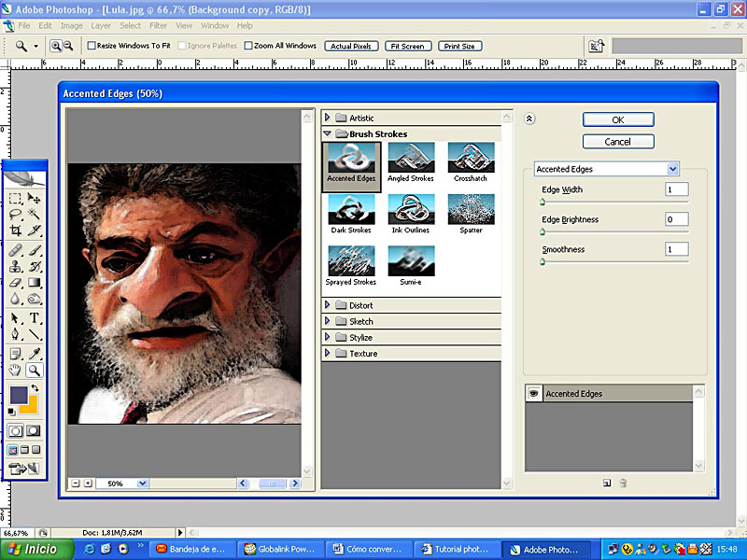Click the new effect layer icon
This screenshot has height=560, width=747.
606,483
